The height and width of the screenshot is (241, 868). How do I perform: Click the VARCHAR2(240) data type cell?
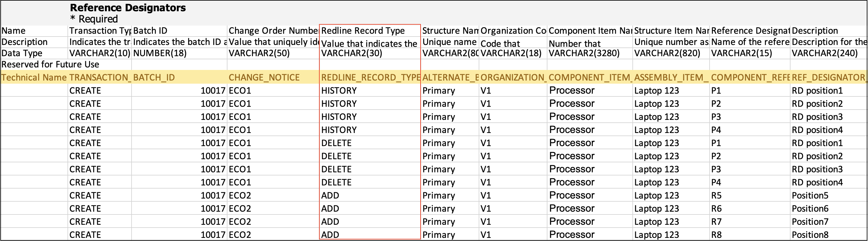pyautogui.click(x=829, y=53)
